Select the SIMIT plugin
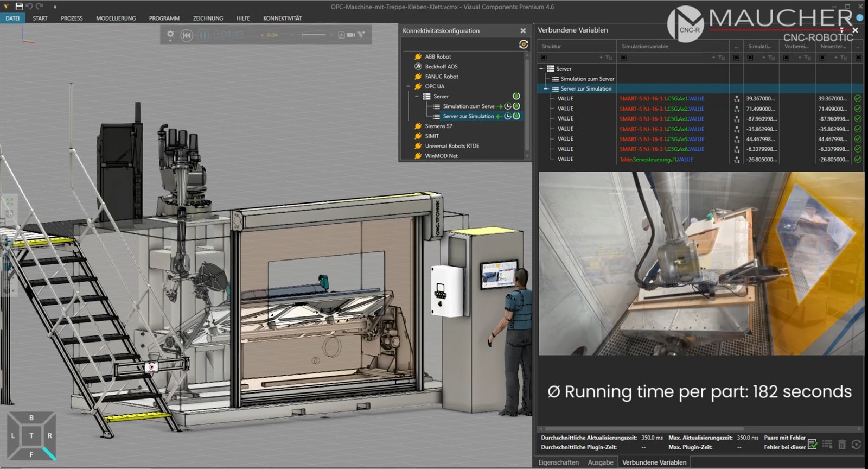The width and height of the screenshot is (868, 469). tap(432, 136)
